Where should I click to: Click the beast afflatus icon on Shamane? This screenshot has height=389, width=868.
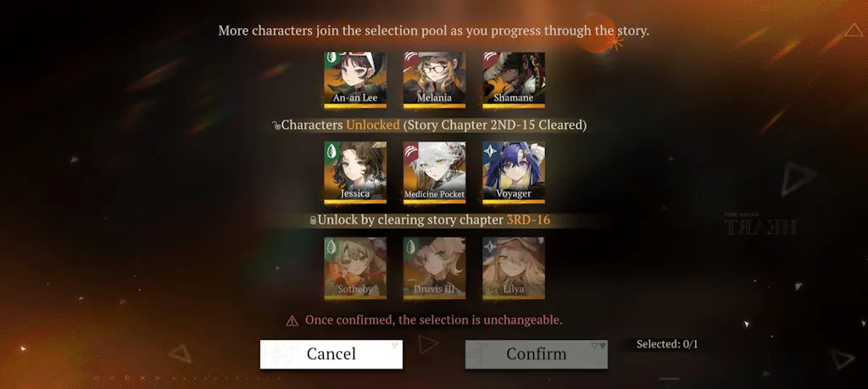[x=489, y=57]
